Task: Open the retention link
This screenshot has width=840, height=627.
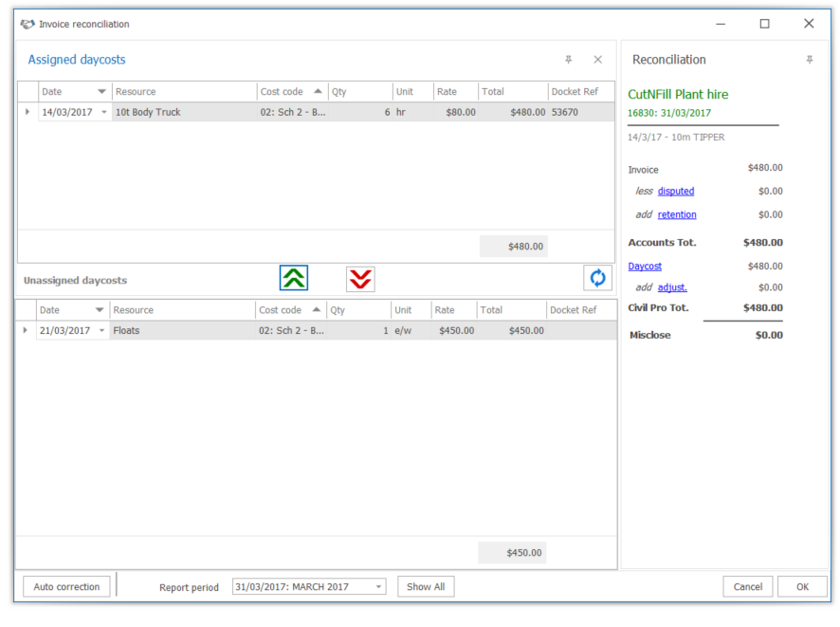Action: pos(677,215)
